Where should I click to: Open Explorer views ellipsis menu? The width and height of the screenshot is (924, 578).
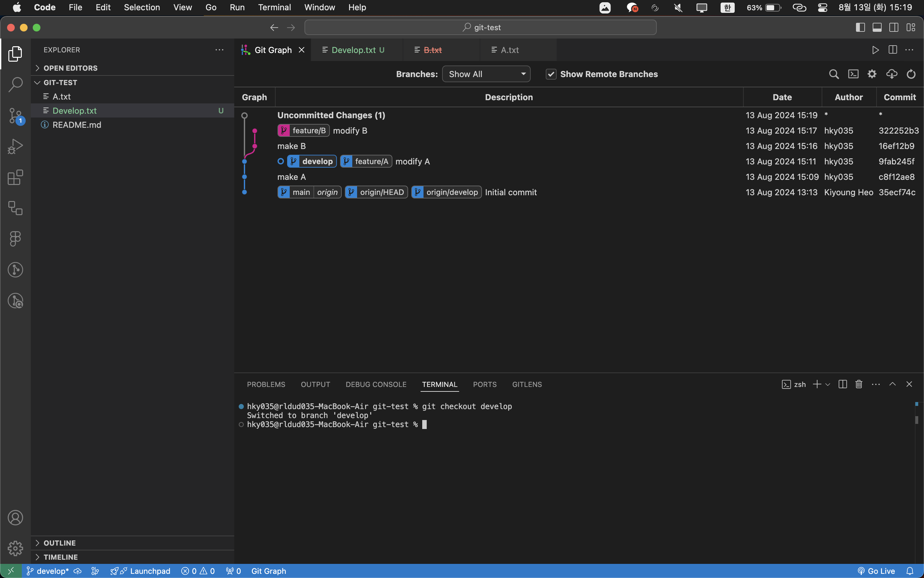click(219, 50)
